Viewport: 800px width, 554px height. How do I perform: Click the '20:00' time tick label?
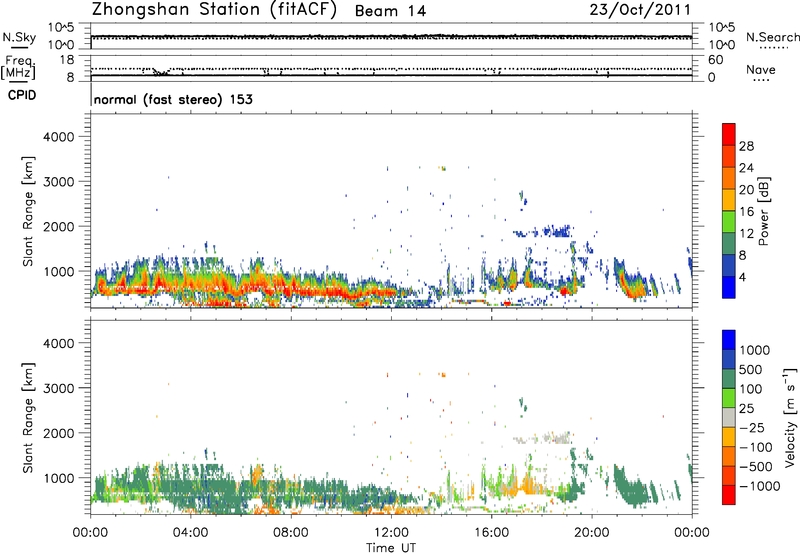pos(591,533)
